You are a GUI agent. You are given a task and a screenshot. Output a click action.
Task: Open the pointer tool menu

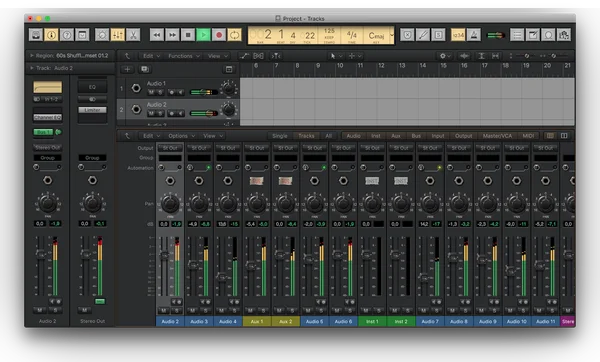click(335, 56)
